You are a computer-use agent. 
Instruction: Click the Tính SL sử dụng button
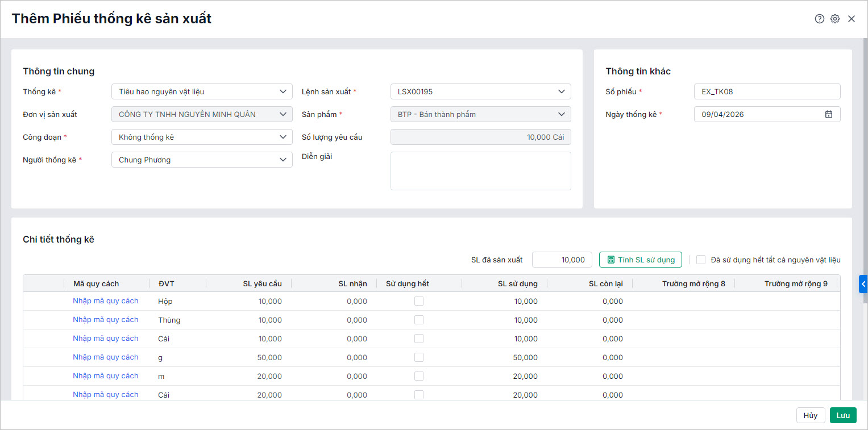click(x=640, y=260)
